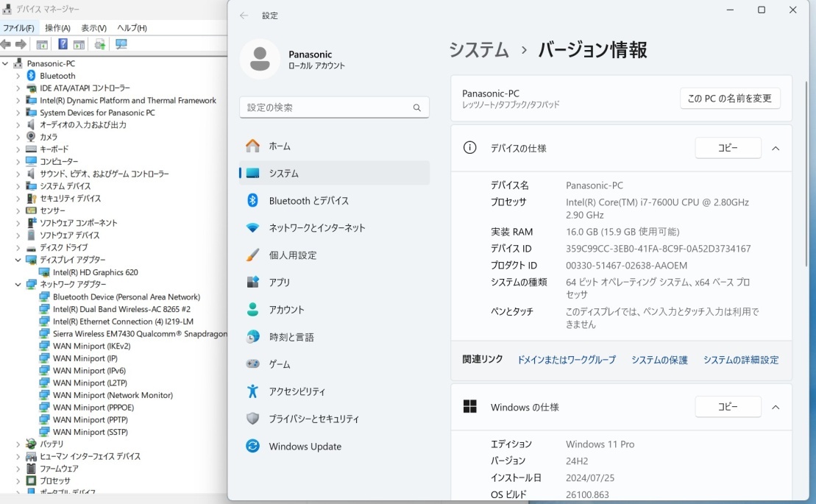Click the processor (プロセッサ) category icon in tree

click(x=31, y=480)
